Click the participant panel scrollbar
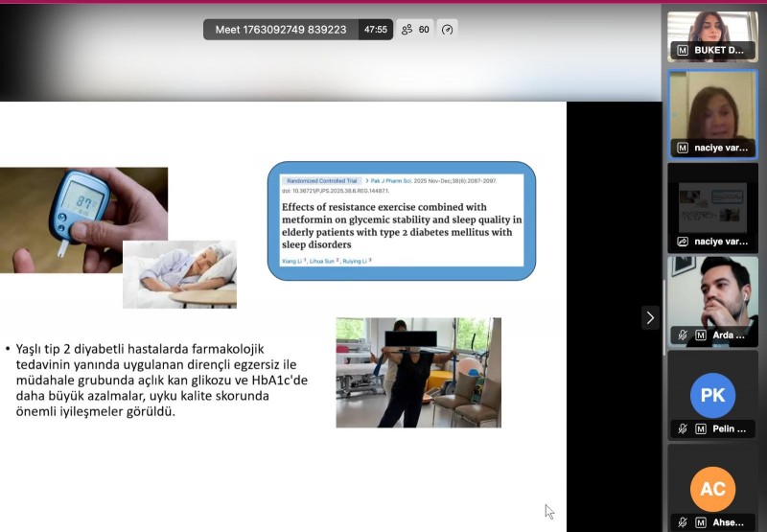Image resolution: width=767 pixels, height=532 pixels. [x=663, y=297]
